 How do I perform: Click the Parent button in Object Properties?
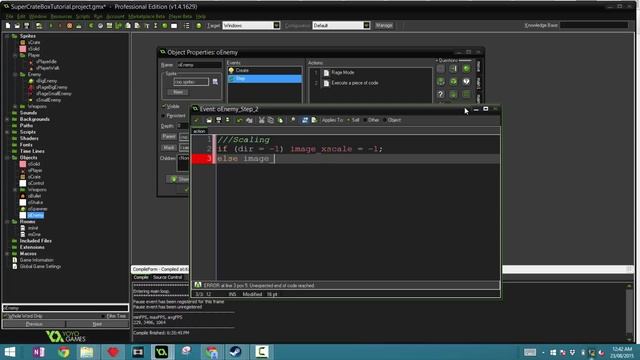tap(169, 136)
